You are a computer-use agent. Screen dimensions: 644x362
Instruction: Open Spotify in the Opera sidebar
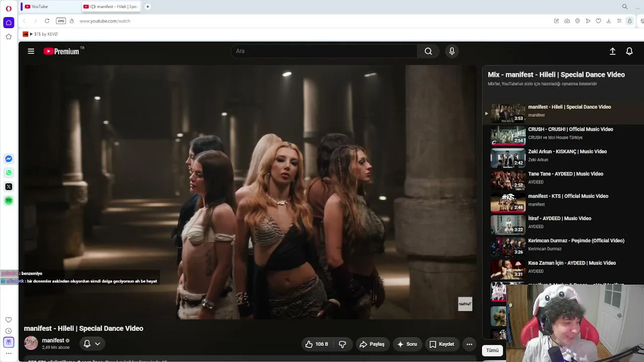click(9, 201)
